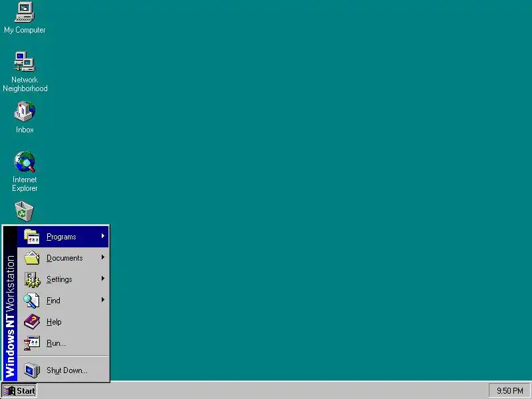
Task: Expand the Documents submenu arrow
Action: click(x=103, y=257)
